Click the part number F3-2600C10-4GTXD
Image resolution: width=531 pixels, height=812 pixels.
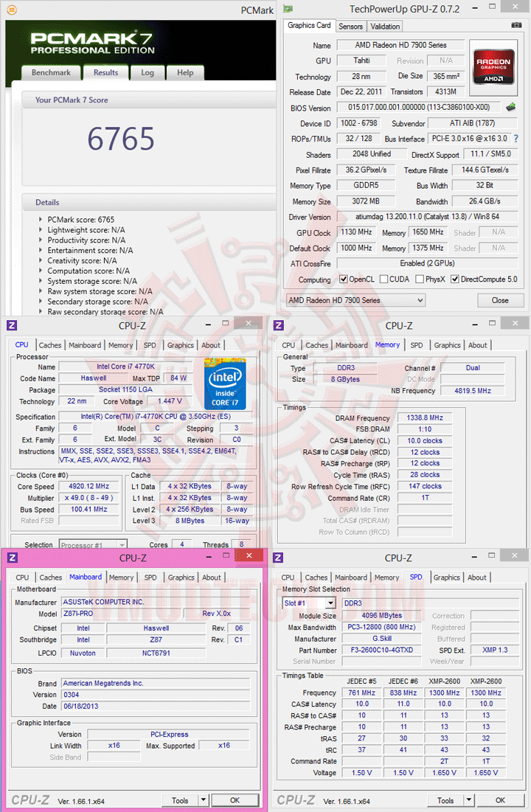click(x=382, y=650)
